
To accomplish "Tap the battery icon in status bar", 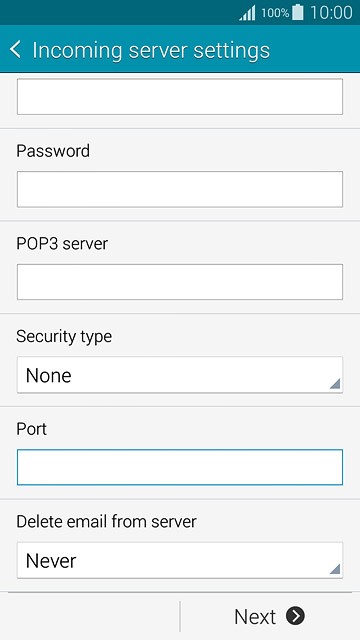I will (298, 12).
